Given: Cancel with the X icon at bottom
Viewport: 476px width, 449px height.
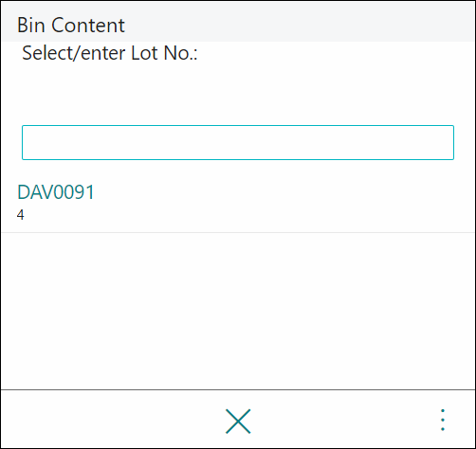Looking at the screenshot, I should pyautogui.click(x=238, y=421).
